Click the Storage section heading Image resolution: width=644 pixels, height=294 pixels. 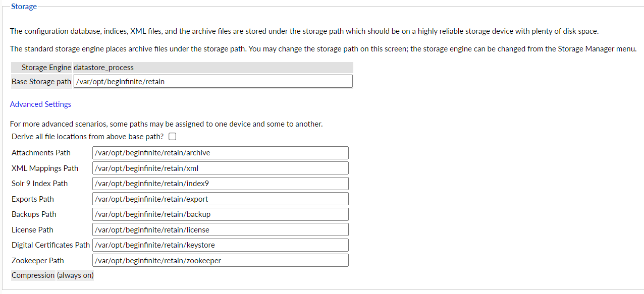point(24,7)
